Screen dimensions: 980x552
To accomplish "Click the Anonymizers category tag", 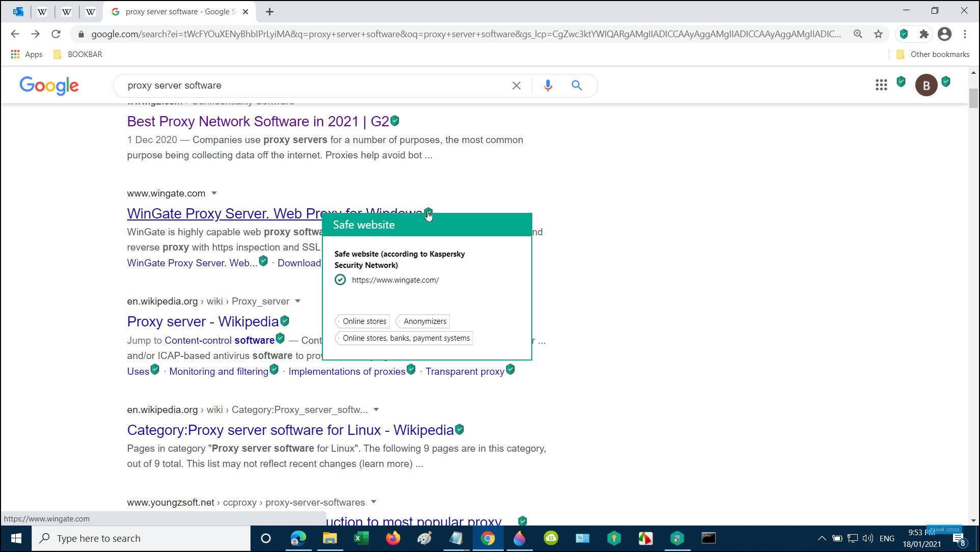I will pos(424,321).
